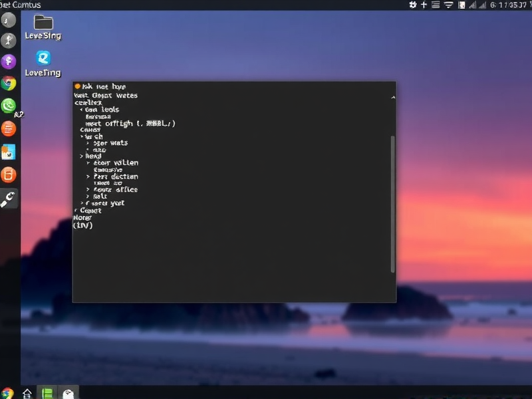Open the LoveSing folder on desktop
The height and width of the screenshot is (399, 532).
pyautogui.click(x=43, y=23)
